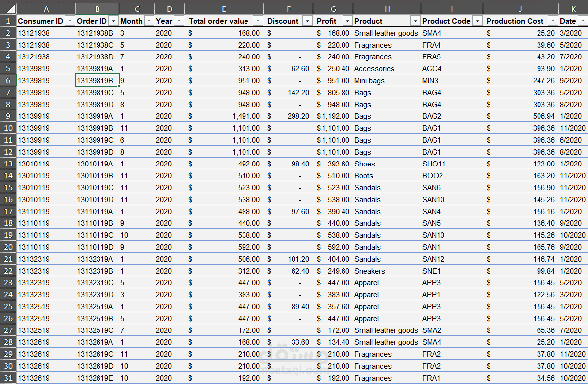This screenshot has width=588, height=384.
Task: Open the Production Cost filter dropdown
Action: pyautogui.click(x=553, y=21)
